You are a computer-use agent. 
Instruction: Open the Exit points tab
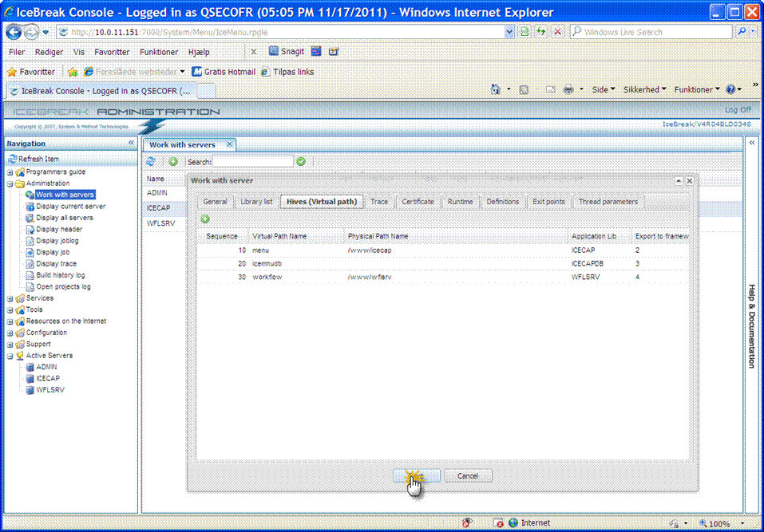548,202
